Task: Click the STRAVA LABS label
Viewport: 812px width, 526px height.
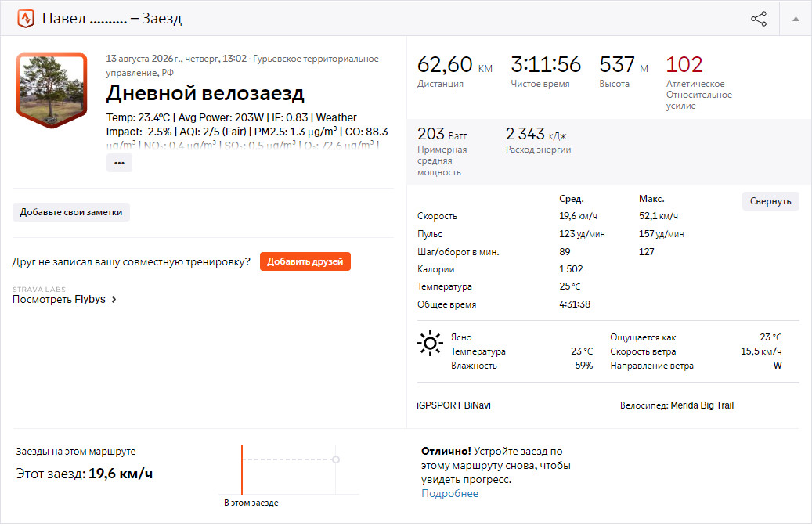Action: click(39, 290)
